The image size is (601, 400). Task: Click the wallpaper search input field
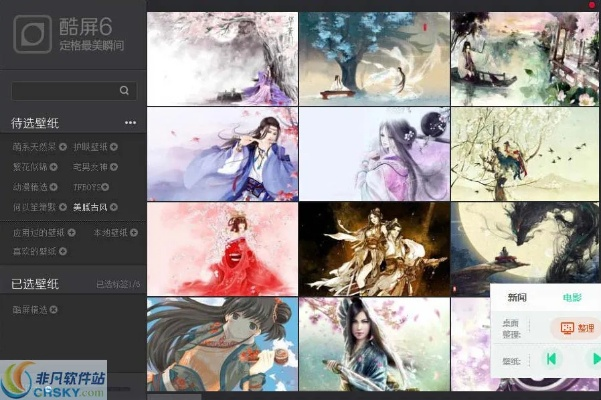click(64, 91)
